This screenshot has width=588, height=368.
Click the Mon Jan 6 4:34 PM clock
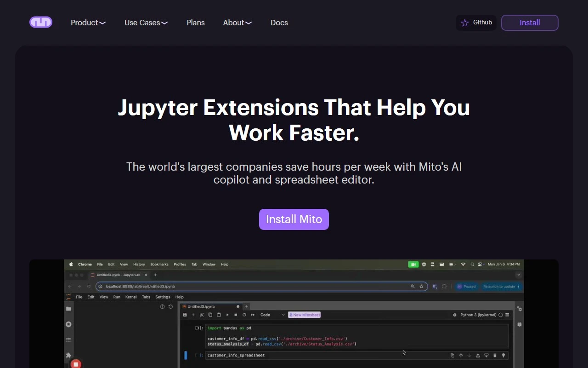504,264
